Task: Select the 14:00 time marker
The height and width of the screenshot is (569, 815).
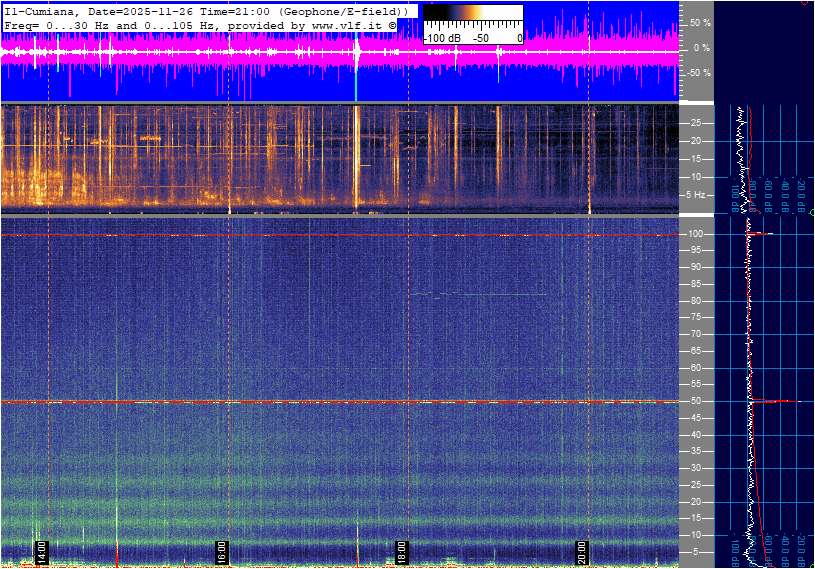Action: (41, 551)
